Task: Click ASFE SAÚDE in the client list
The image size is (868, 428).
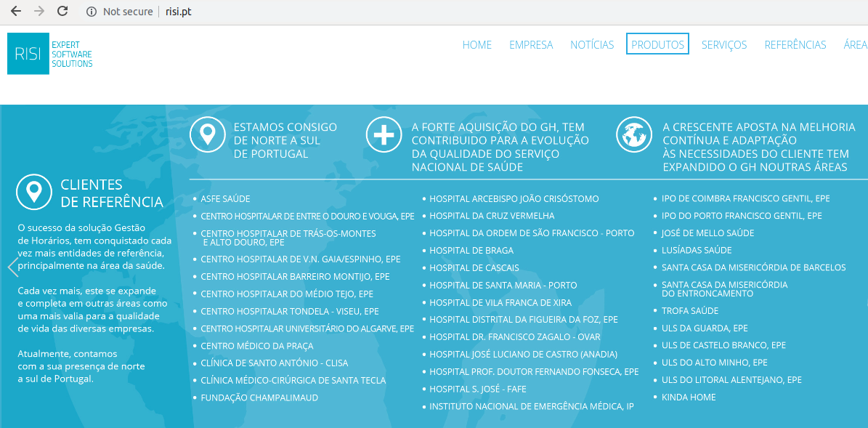Action: (225, 198)
